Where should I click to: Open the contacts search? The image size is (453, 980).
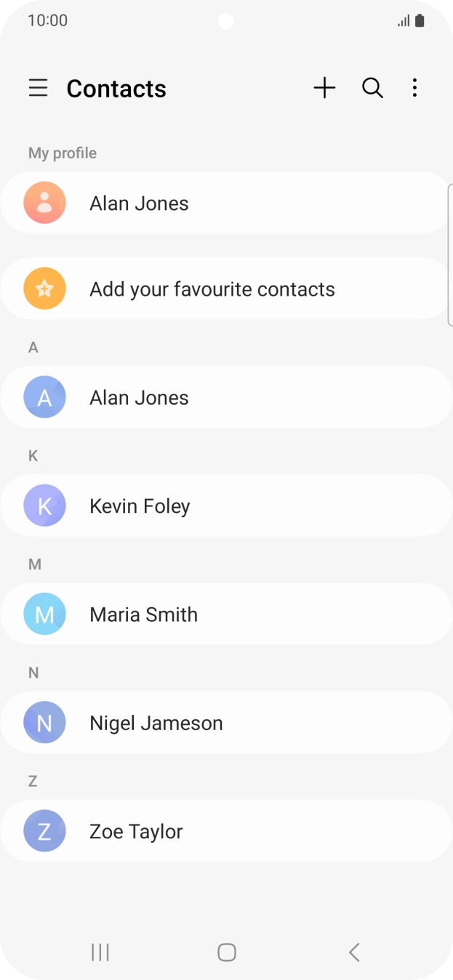pyautogui.click(x=372, y=88)
